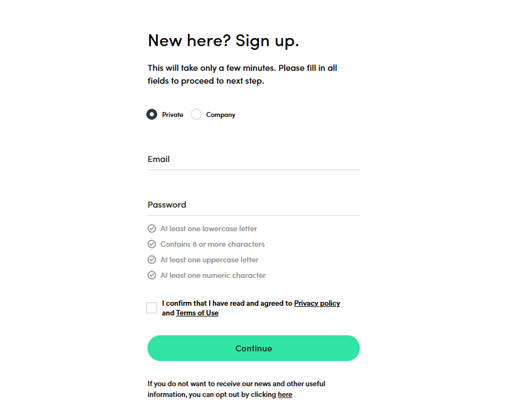Viewport: 525px width, 420px height.
Task: Click the green Continue button
Action: tap(254, 348)
